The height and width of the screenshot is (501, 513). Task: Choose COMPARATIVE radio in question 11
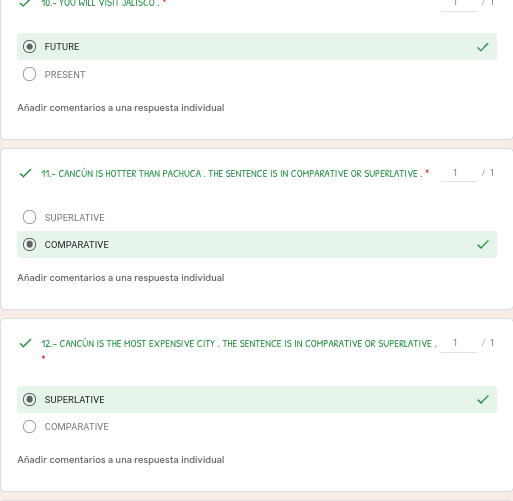[29, 244]
